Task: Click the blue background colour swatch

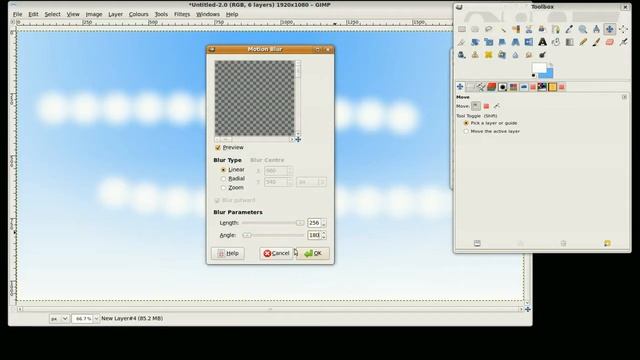Action: coord(548,74)
